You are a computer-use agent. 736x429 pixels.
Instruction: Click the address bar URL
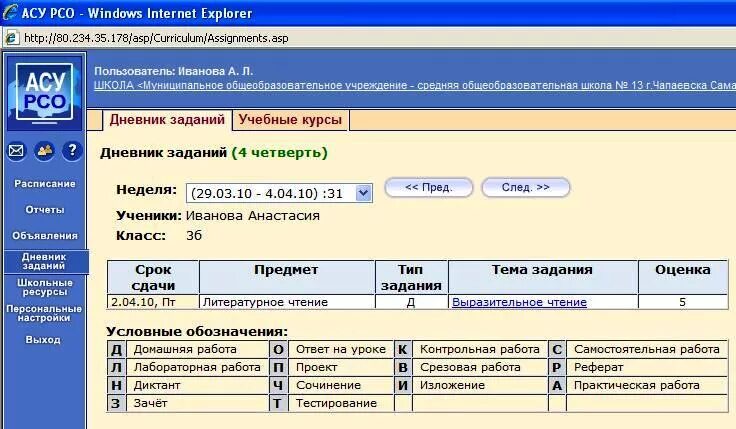click(156, 38)
